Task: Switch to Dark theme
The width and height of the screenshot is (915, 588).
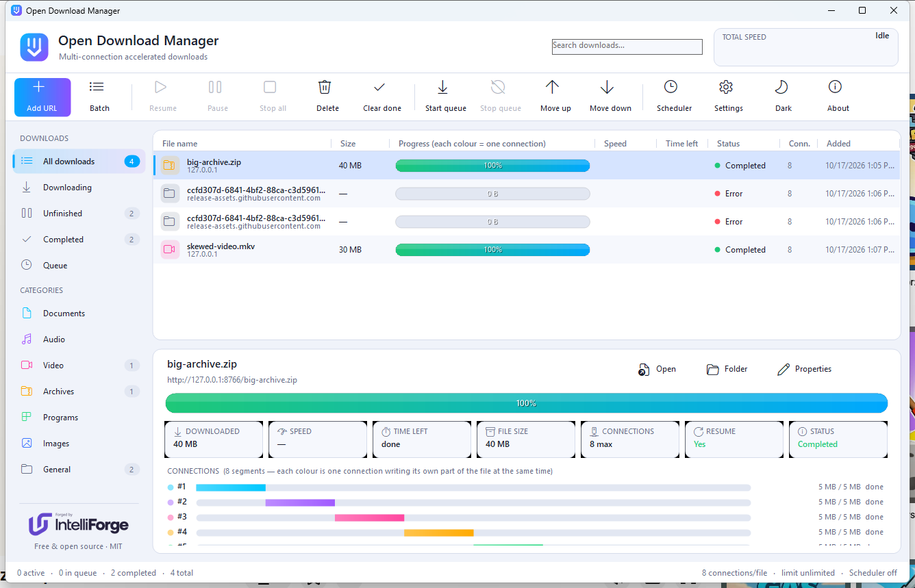Action: 784,97
